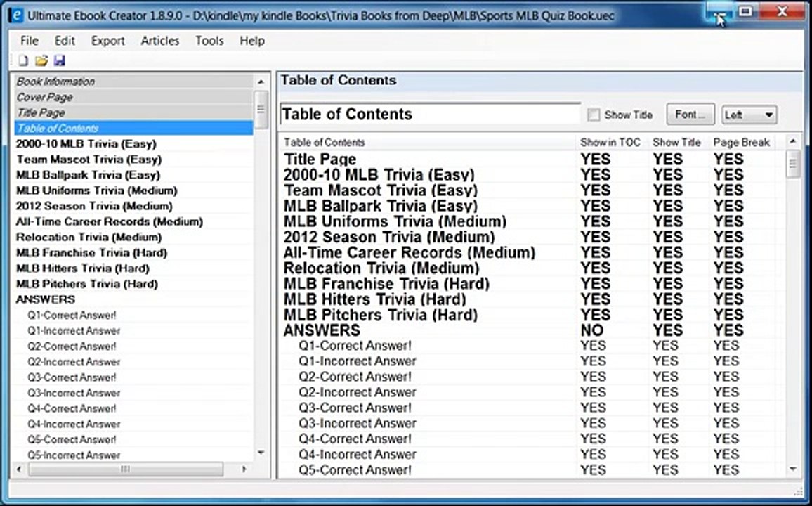Select Relocation Trivia (Medium) in the left list
812x506 pixels.
134,237
